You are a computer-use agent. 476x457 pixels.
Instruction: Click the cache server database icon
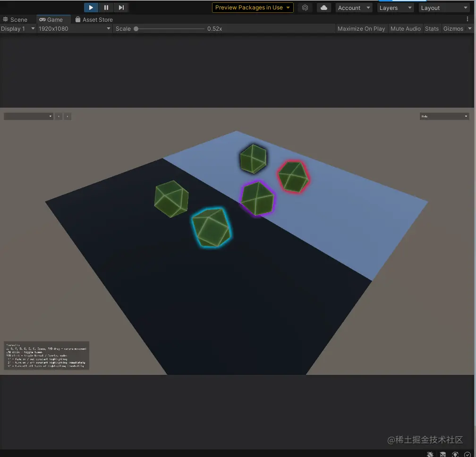click(x=443, y=454)
